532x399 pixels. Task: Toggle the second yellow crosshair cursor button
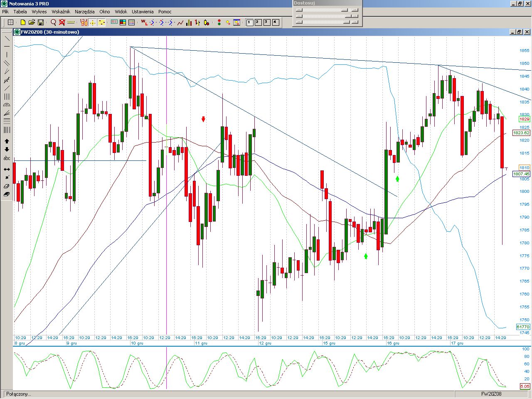(101, 22)
